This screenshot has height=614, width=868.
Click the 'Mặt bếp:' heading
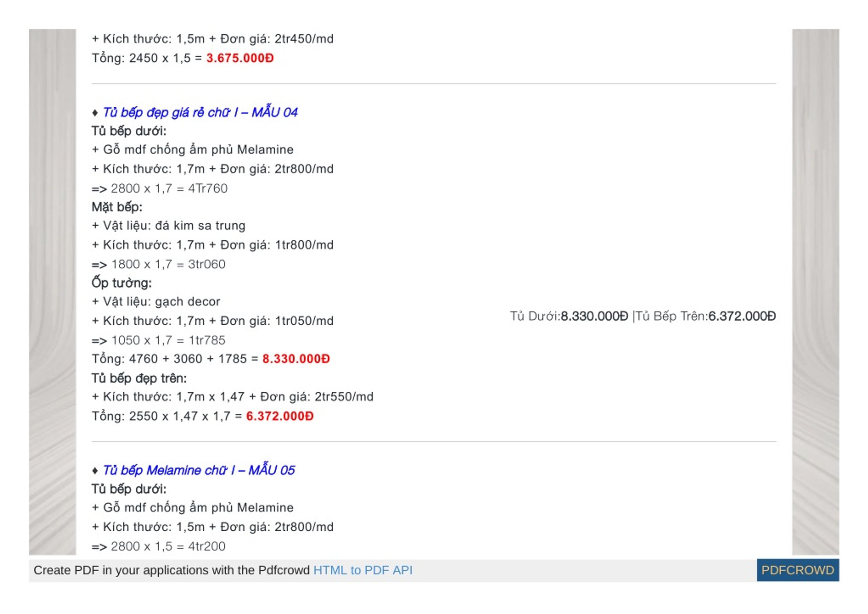(x=117, y=207)
